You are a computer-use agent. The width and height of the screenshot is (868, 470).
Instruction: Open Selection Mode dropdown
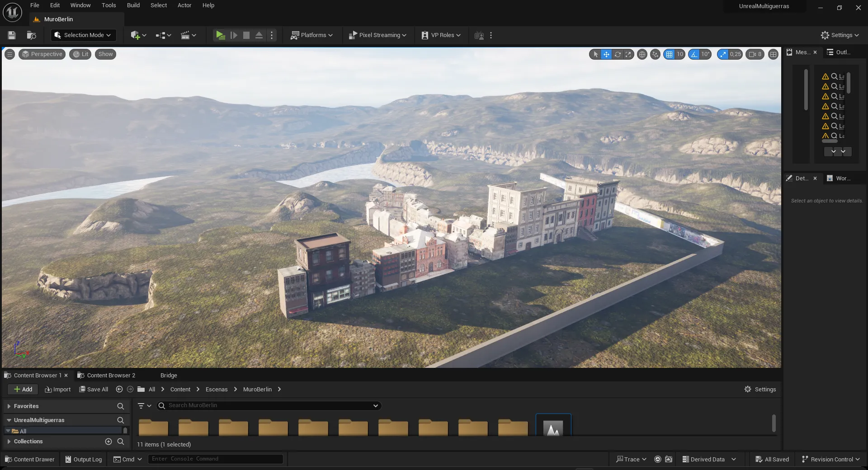83,35
